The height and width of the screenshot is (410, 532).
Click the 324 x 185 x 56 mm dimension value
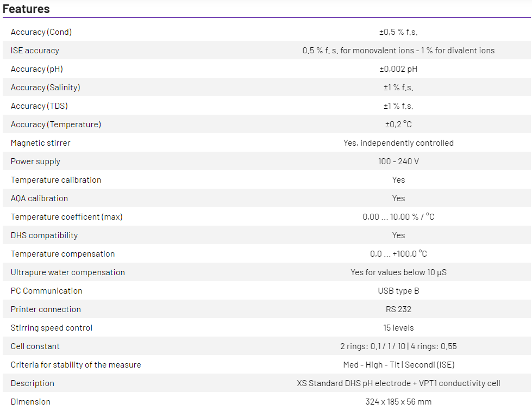coord(398,402)
